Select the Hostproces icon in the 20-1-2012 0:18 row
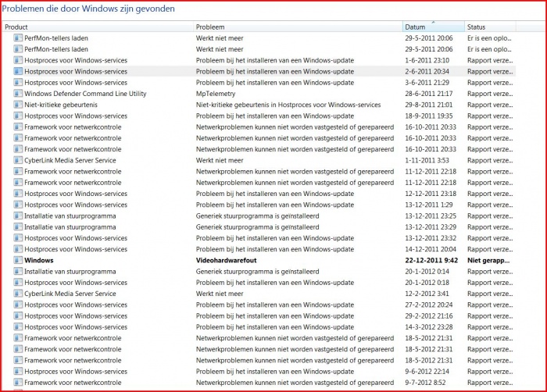 pos(18,283)
